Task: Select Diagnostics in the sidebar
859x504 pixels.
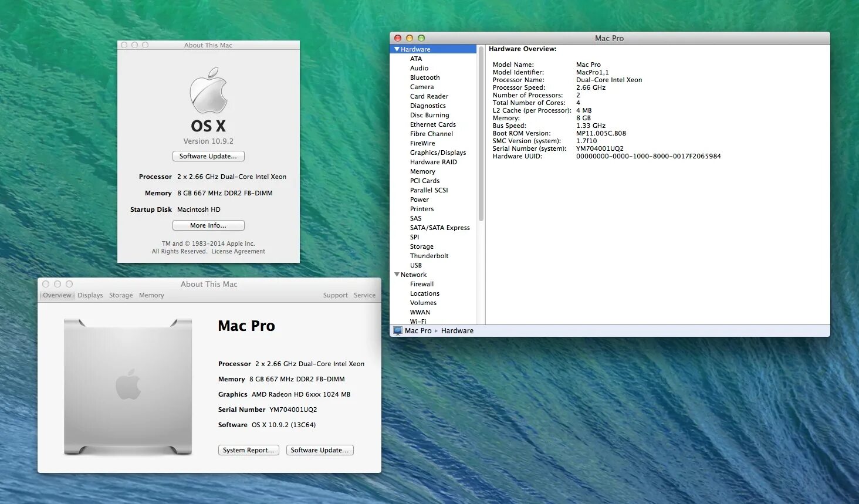Action: (428, 106)
